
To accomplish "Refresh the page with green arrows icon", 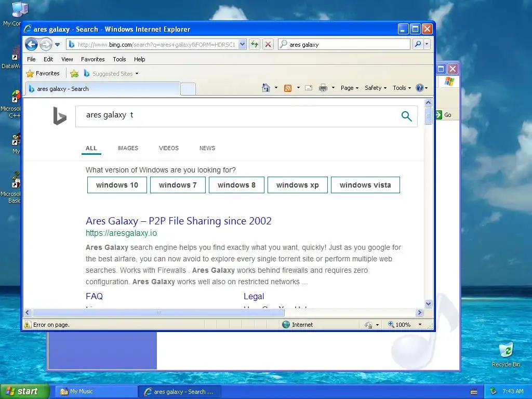I will [x=255, y=44].
